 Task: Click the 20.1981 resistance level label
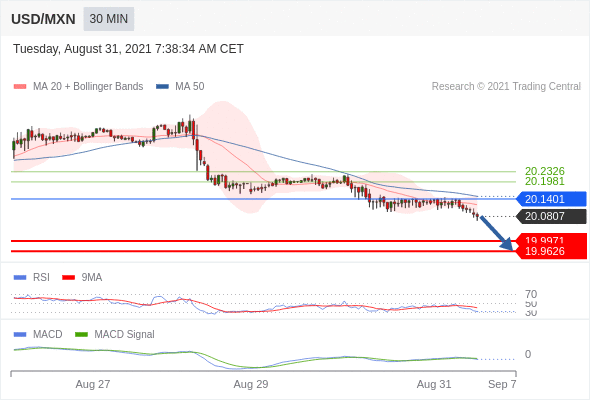pos(544,181)
